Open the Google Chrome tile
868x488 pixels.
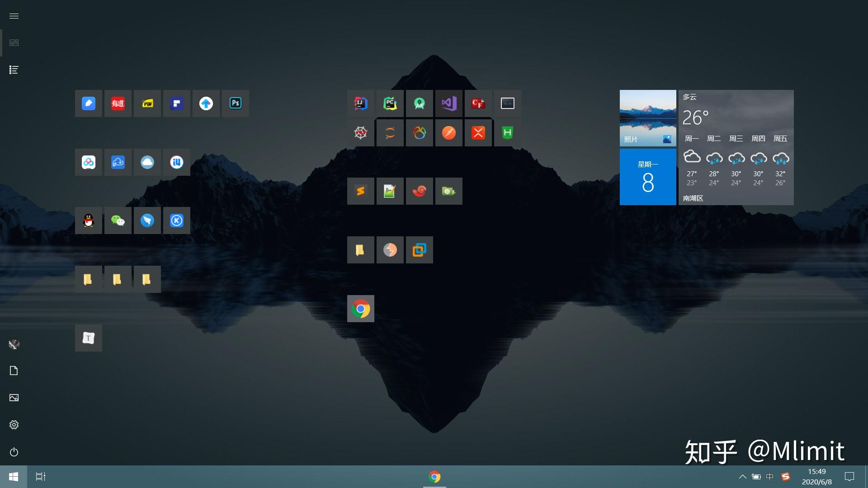pyautogui.click(x=360, y=309)
